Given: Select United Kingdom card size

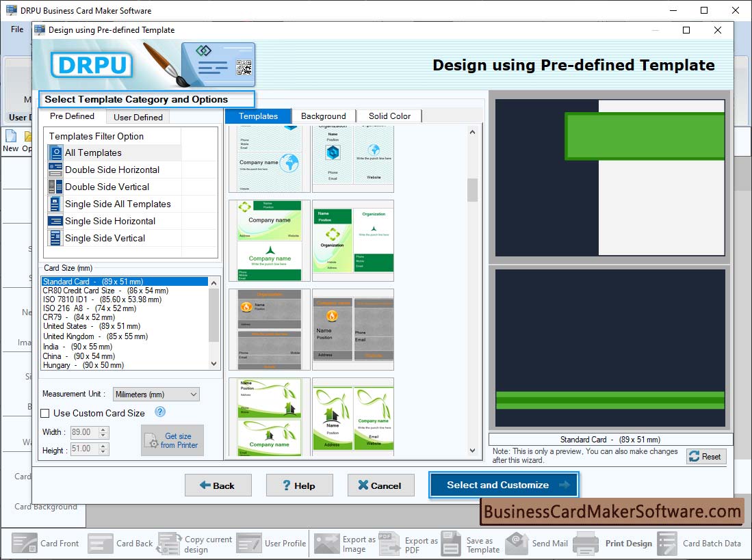Looking at the screenshot, I should 125,336.
